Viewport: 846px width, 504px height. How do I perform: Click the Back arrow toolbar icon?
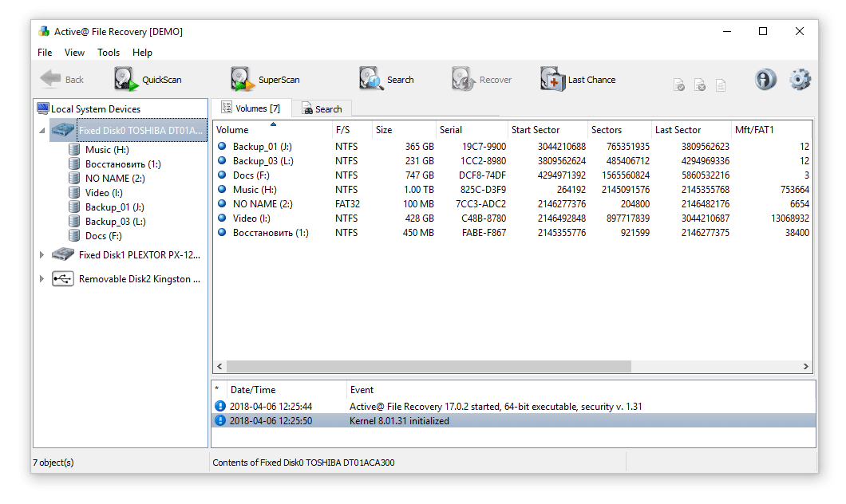(x=50, y=79)
